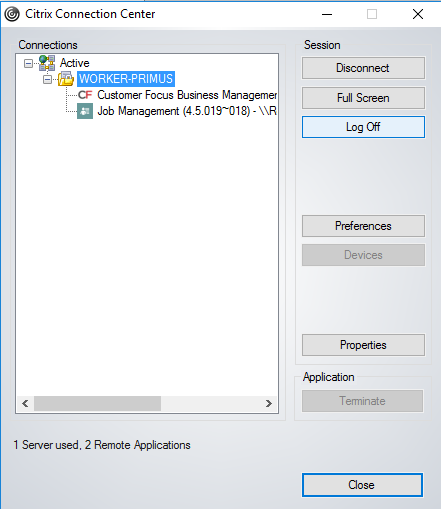Click the WORKER-PRIMUS server folder icon
The height and width of the screenshot is (509, 441).
(x=66, y=79)
